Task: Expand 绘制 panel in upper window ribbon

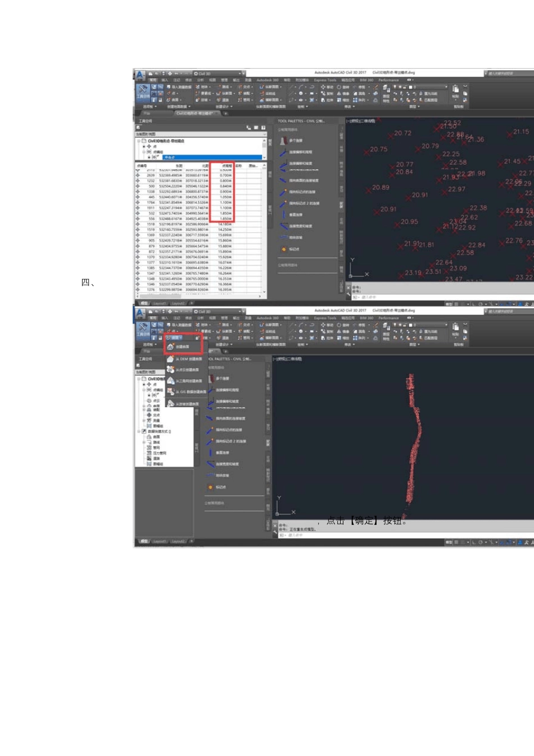Action: pos(302,106)
